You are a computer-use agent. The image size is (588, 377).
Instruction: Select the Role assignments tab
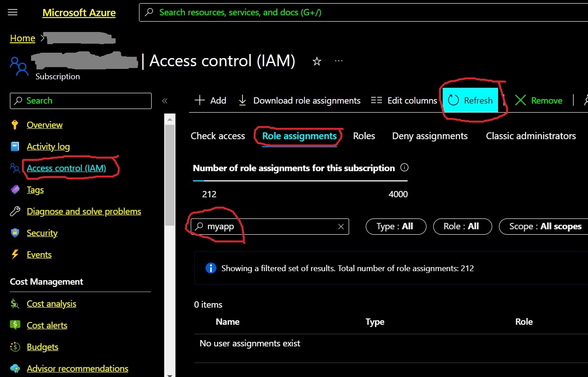click(x=299, y=136)
